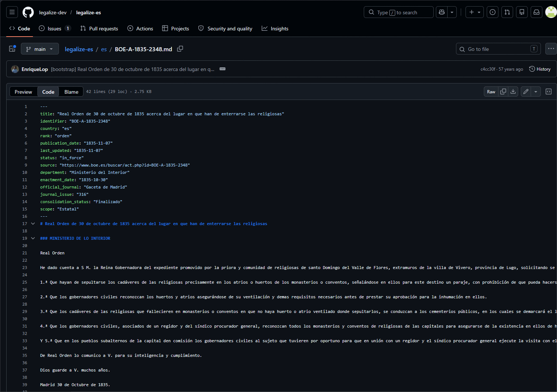Switch to Blame view
Image resolution: width=557 pixels, height=392 pixels.
click(71, 92)
